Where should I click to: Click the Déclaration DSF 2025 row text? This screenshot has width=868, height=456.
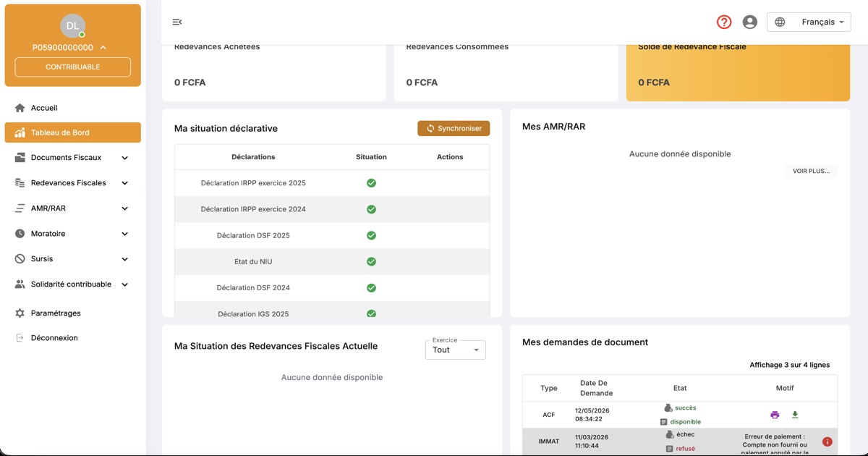pyautogui.click(x=253, y=235)
